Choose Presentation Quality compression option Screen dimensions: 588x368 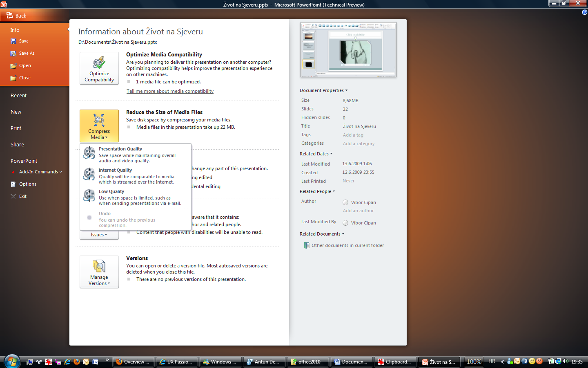pyautogui.click(x=136, y=155)
